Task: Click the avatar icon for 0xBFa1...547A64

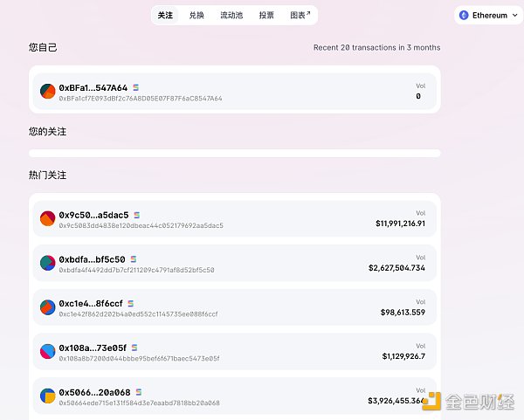Action: point(47,91)
